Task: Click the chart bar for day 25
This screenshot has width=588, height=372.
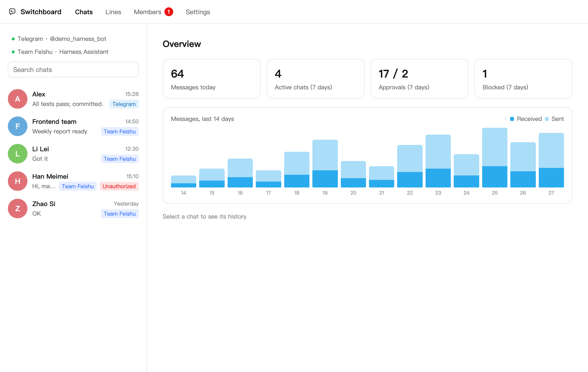Action: (495, 158)
